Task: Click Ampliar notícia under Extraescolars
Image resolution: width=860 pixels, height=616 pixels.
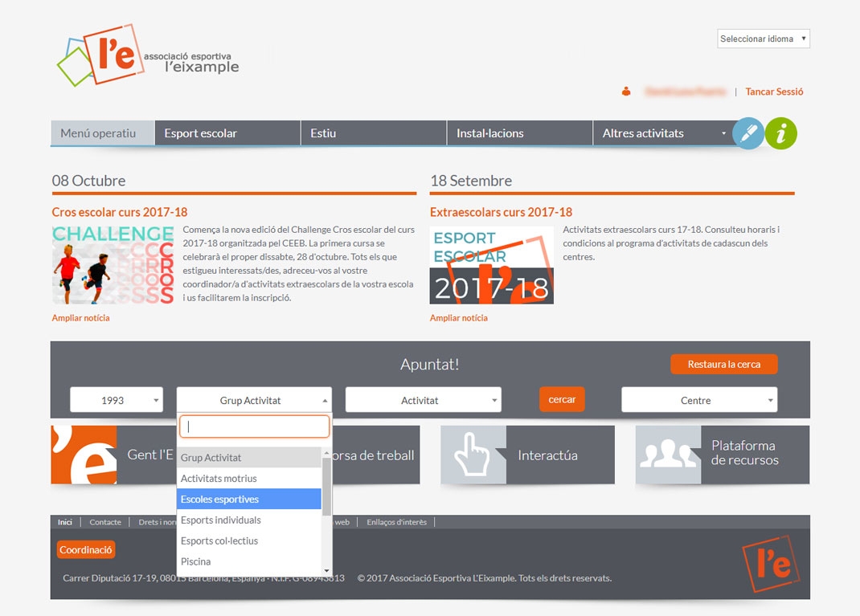Action: click(x=458, y=318)
